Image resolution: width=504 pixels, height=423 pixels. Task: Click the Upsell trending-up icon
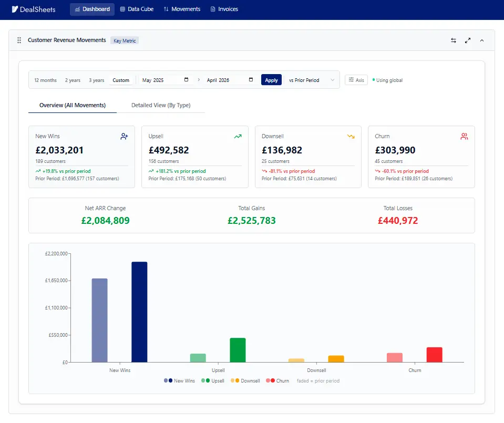238,137
